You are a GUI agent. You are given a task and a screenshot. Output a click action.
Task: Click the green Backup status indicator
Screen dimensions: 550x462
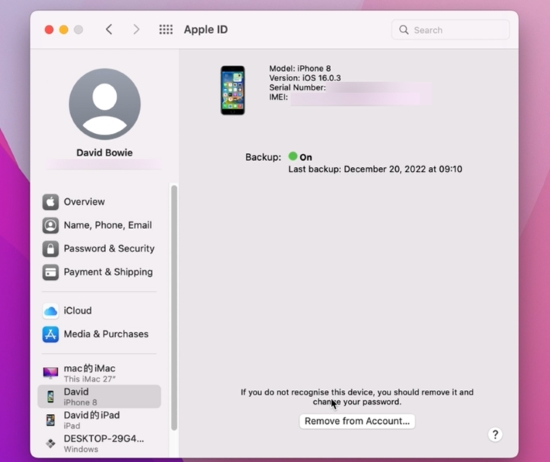(293, 156)
